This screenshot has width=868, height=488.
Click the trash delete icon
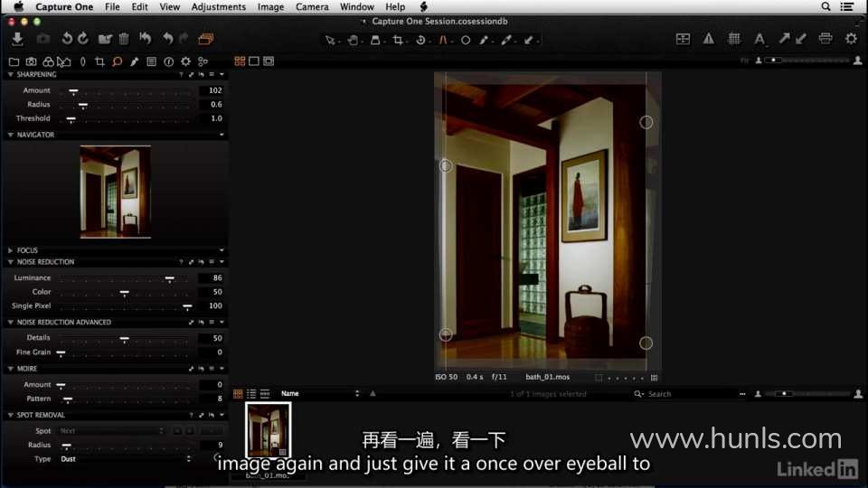pyautogui.click(x=124, y=39)
